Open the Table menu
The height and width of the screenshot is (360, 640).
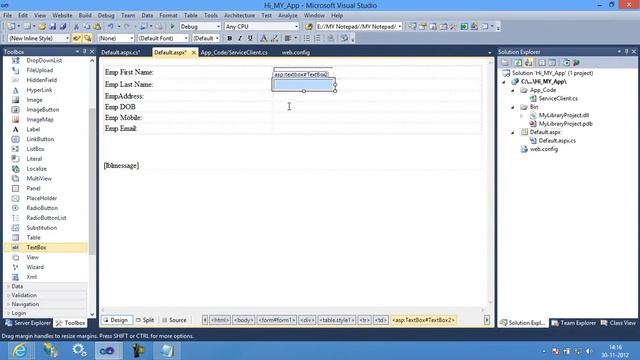click(x=190, y=16)
